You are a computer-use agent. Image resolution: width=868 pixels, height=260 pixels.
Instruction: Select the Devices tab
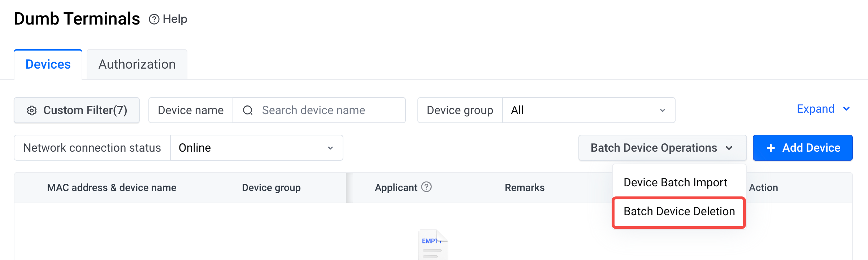click(x=48, y=65)
